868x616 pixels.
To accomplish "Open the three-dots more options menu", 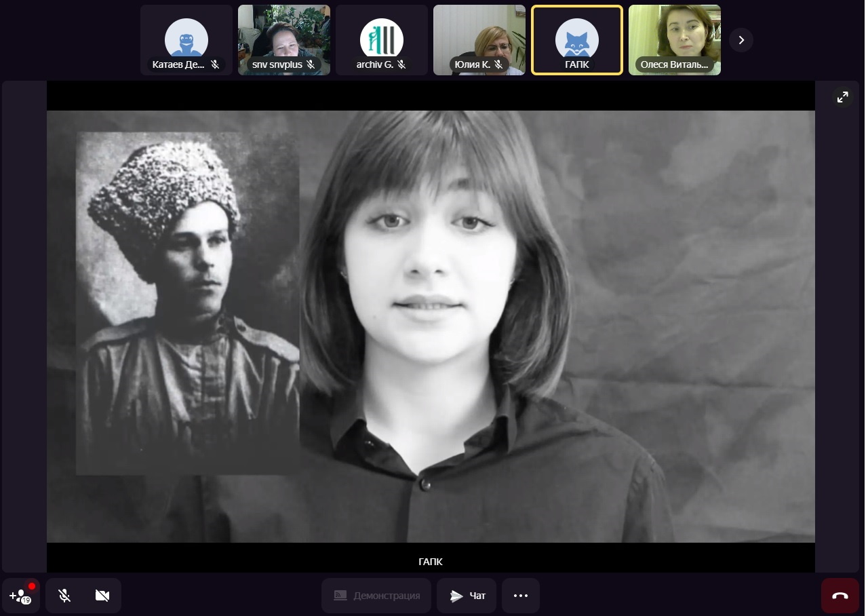I will (520, 596).
